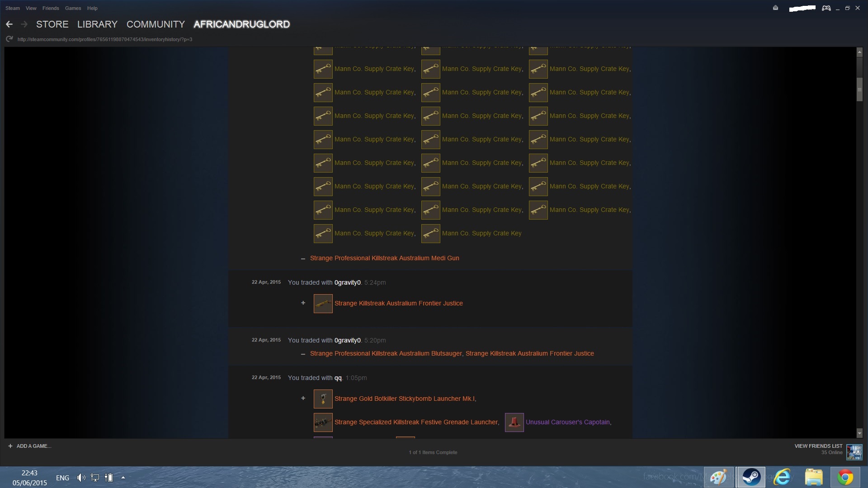Open the Games menu
Viewport: 868px width, 488px height.
(x=73, y=8)
